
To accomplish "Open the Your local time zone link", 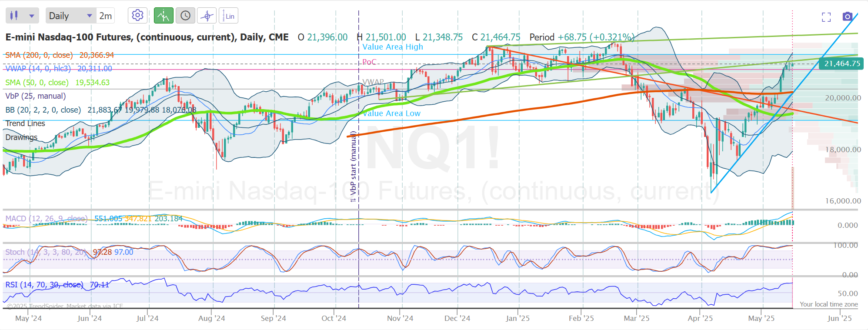I will [829, 304].
